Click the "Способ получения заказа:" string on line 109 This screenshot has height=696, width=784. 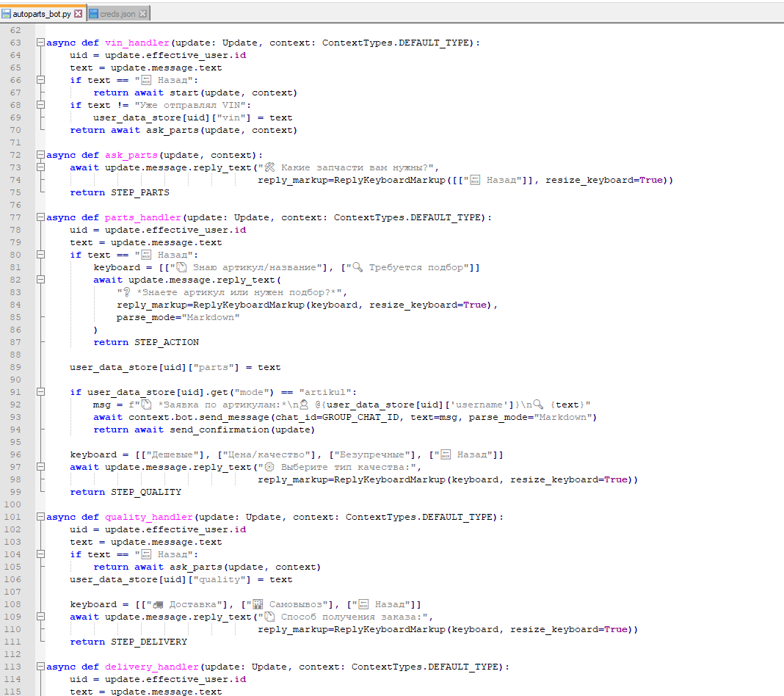tap(343, 617)
